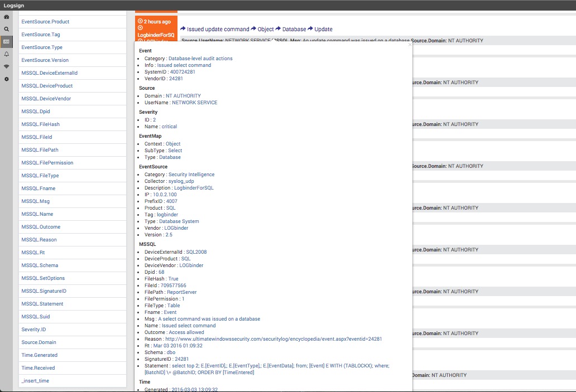Pick the MSSQL.Dpid field
This screenshot has height=392, width=576.
click(x=73, y=112)
